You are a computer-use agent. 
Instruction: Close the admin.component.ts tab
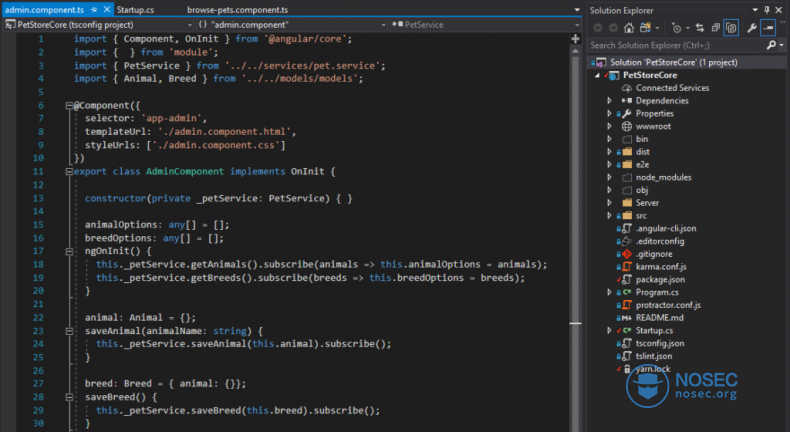107,10
